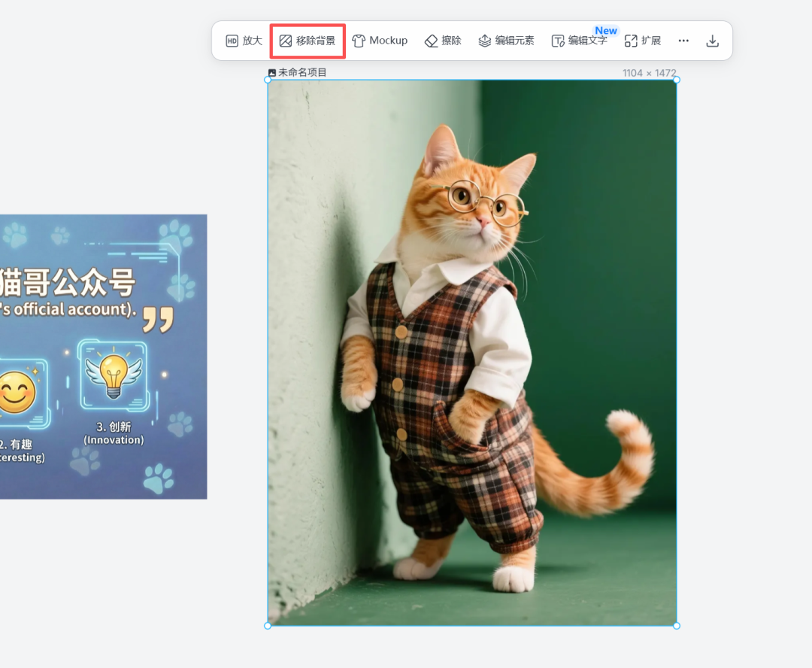Select the HD 放大 upscale tool

[x=243, y=41]
